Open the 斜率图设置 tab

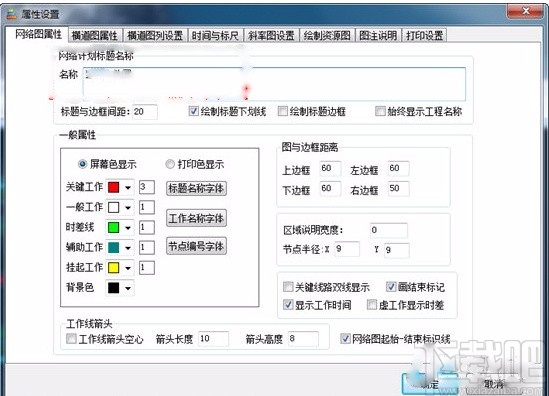[x=271, y=35]
